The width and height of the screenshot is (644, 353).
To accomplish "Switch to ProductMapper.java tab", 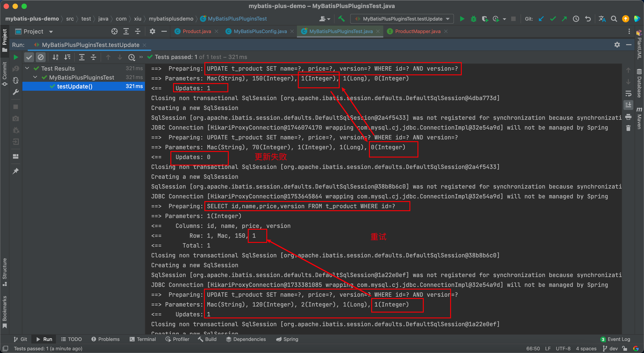I will 417,31.
